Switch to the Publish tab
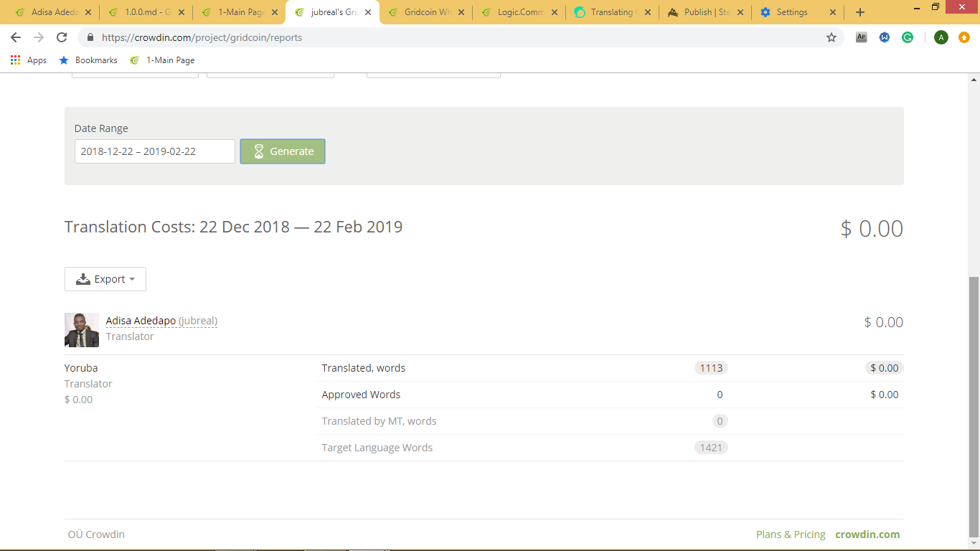This screenshot has width=980, height=551. (x=705, y=12)
